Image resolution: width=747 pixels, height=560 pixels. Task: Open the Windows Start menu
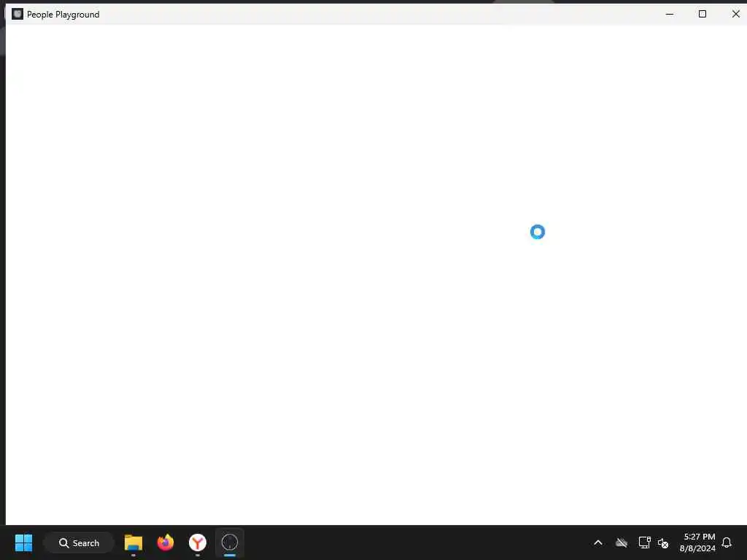[x=23, y=542]
